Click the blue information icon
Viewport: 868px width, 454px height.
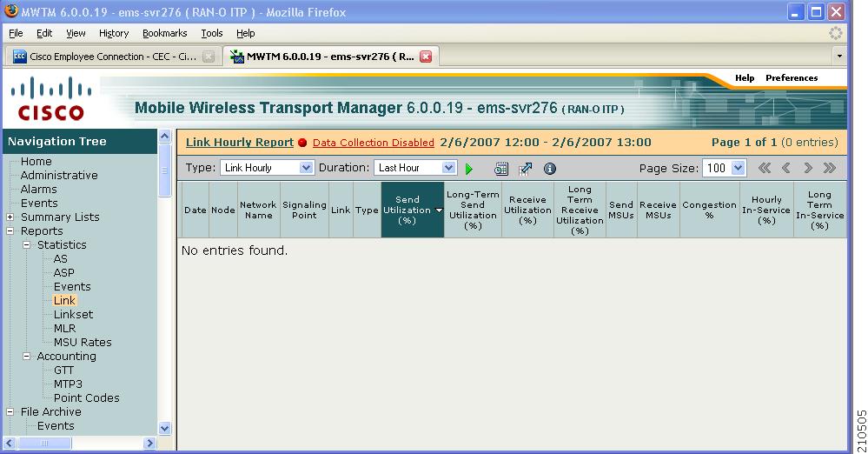(550, 169)
